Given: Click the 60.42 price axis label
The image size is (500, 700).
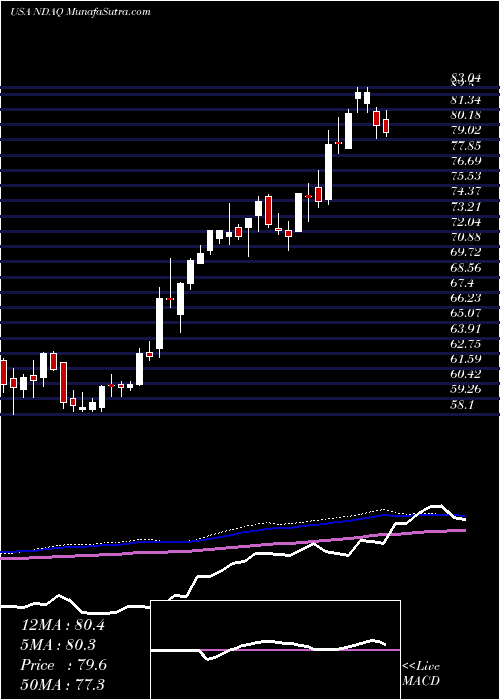Looking at the screenshot, I should coord(465,374).
